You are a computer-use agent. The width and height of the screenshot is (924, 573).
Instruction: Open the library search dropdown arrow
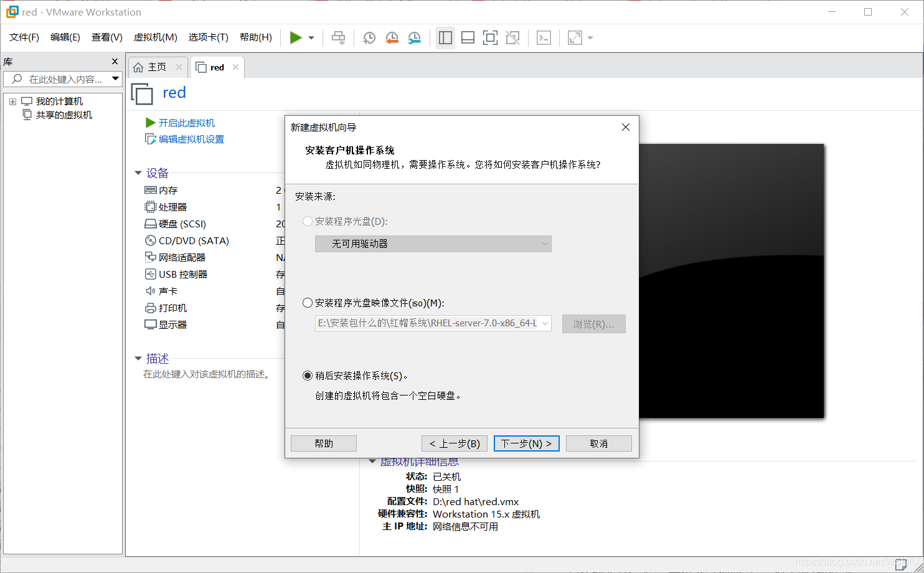tap(115, 79)
